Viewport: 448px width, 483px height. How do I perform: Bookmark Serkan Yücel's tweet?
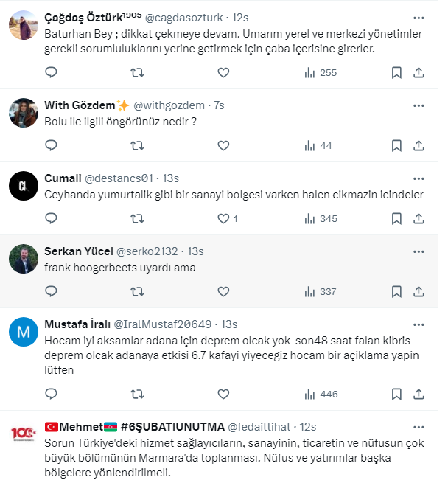[x=396, y=291]
